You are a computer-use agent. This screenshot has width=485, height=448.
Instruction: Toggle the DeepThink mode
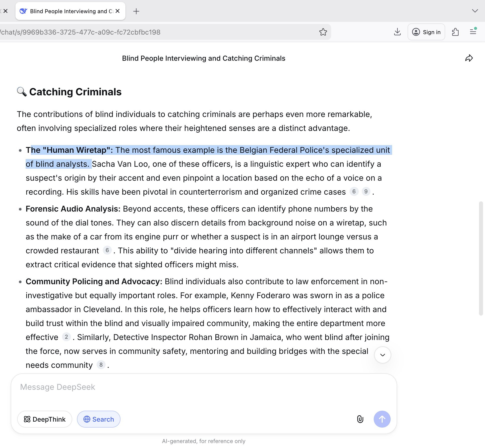45,419
